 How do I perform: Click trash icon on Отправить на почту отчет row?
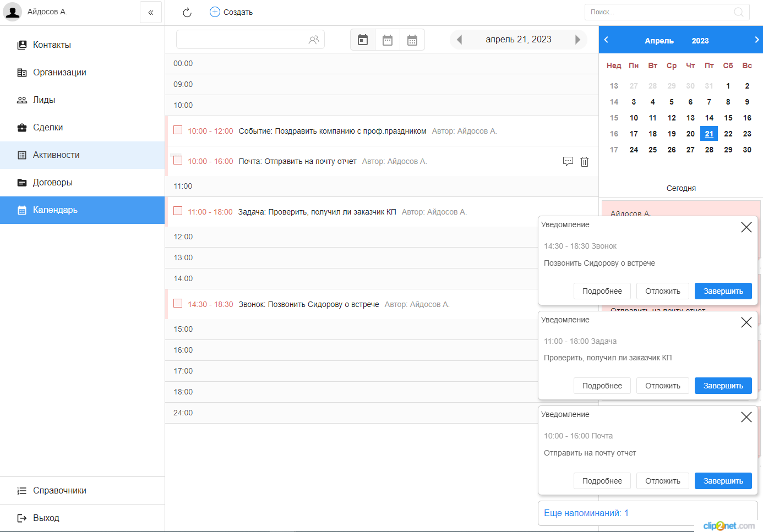tap(585, 161)
